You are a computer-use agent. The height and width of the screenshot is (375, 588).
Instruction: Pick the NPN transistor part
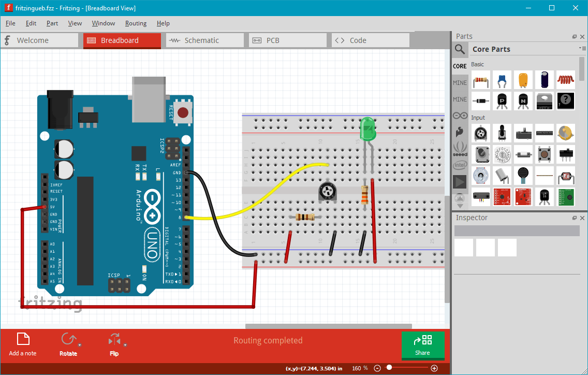[523, 101]
